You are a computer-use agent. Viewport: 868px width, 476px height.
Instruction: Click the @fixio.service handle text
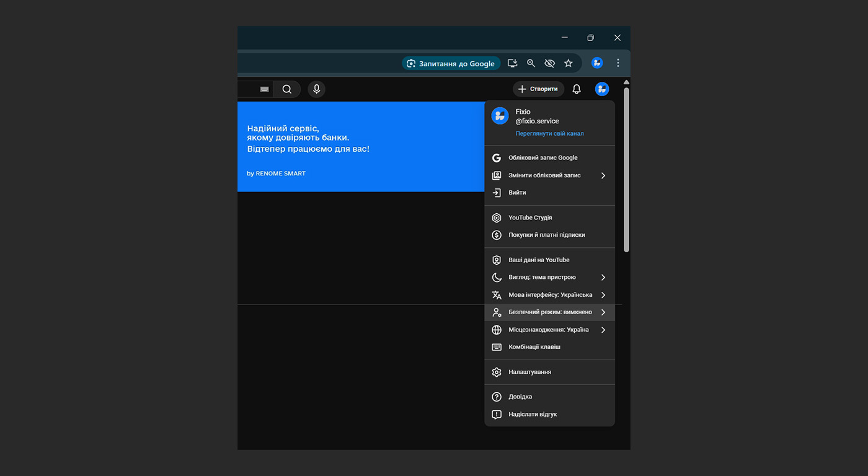pyautogui.click(x=538, y=121)
